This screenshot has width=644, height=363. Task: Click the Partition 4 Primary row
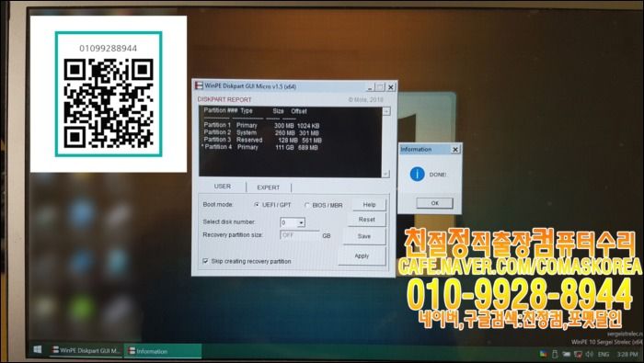point(260,147)
